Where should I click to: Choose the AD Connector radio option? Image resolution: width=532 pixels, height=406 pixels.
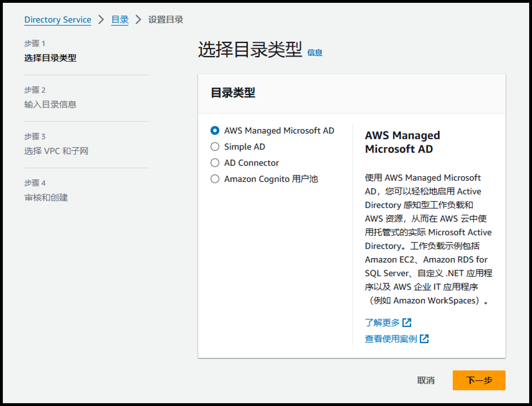[215, 163]
